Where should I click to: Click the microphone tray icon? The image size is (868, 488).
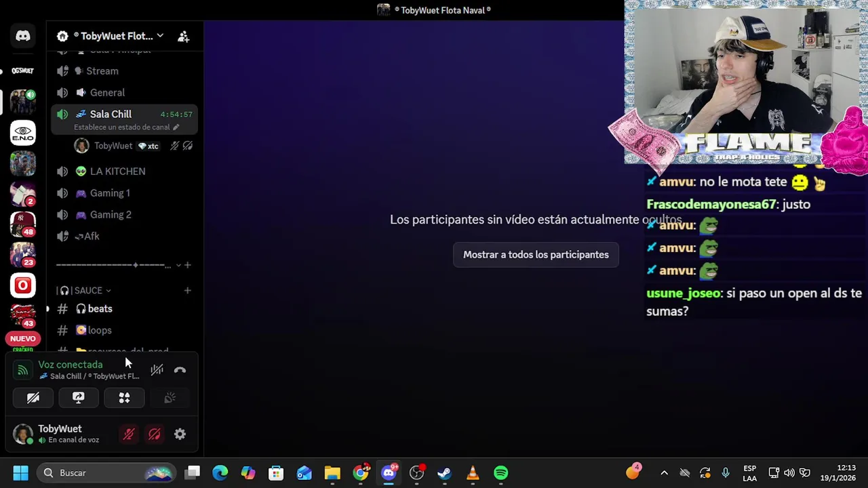[726, 473]
